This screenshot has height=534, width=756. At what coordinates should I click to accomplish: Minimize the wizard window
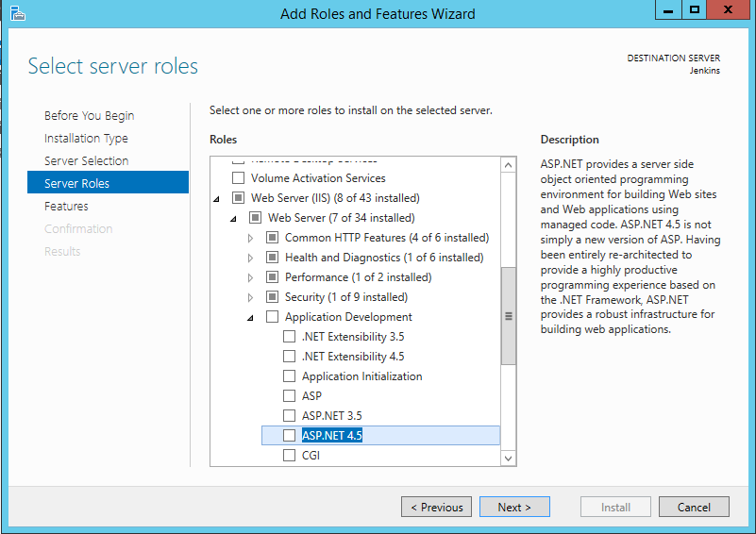tap(667, 10)
